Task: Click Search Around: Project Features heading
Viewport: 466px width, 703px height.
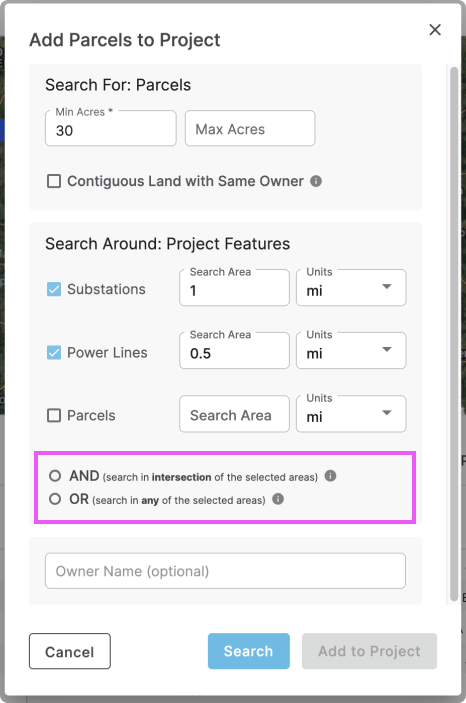Action: click(167, 244)
